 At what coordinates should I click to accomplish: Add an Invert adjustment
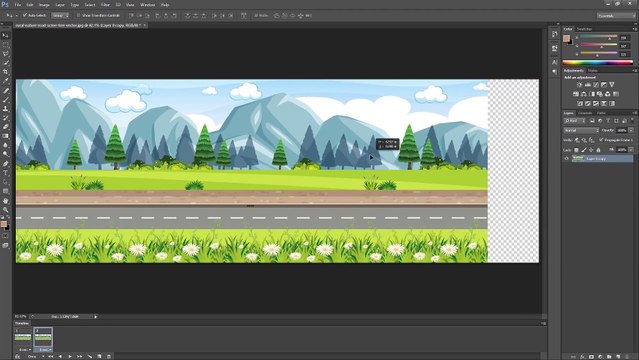580,104
